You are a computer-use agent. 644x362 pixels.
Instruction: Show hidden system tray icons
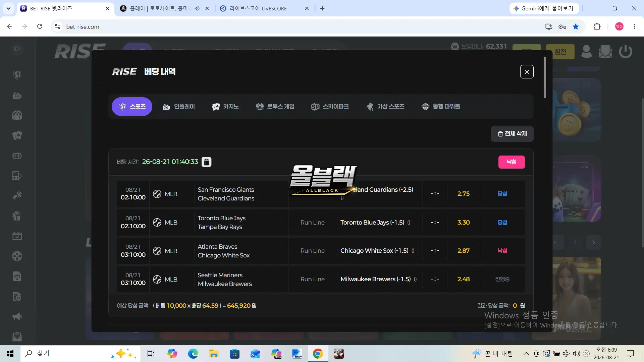pos(526,354)
